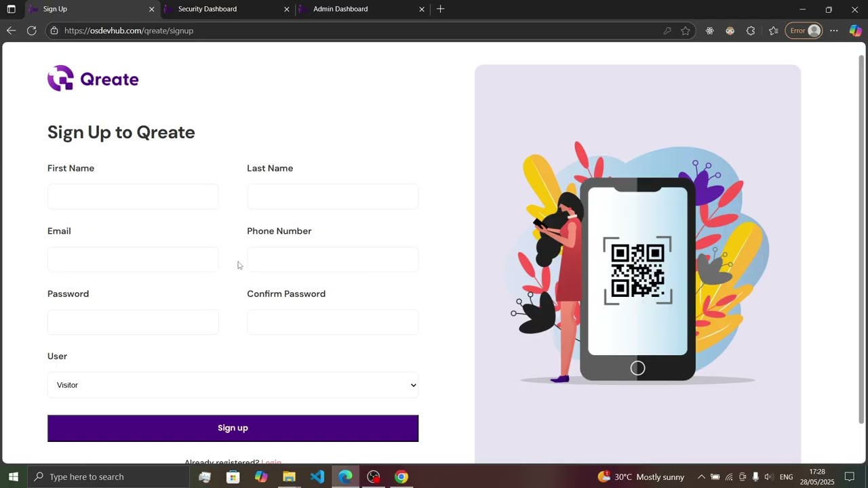The image size is (868, 488).
Task: Click the Phone Number field
Action: click(x=333, y=260)
